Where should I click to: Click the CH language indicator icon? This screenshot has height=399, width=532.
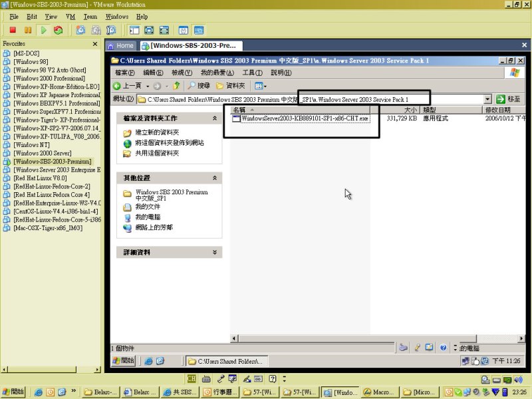(x=192, y=378)
